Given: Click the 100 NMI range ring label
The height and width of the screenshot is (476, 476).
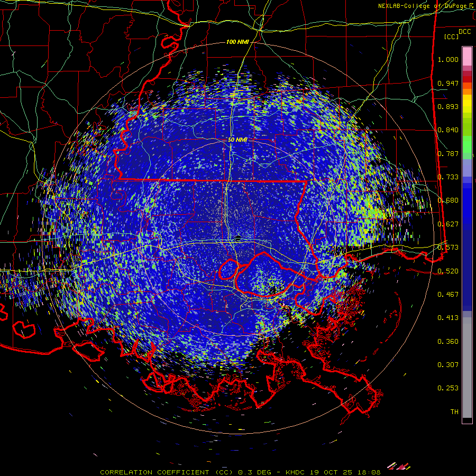Looking at the screenshot, I should pos(237,42).
